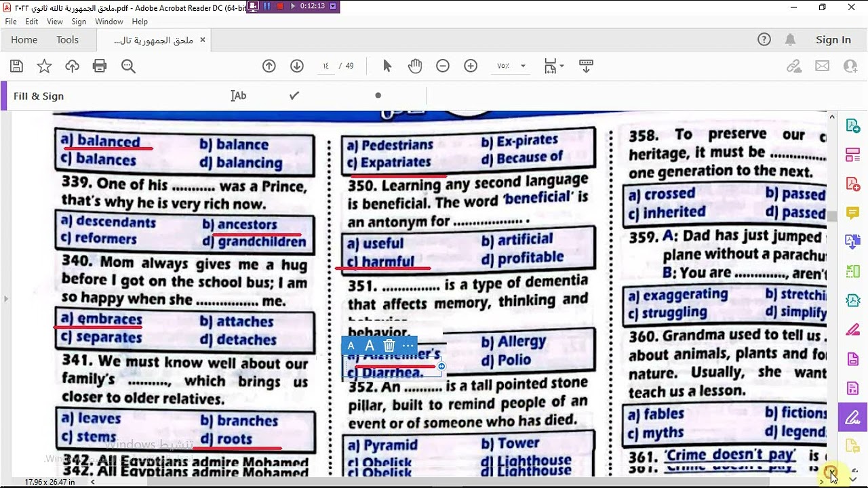Open the Sign menu
868x488 pixels.
(x=79, y=22)
